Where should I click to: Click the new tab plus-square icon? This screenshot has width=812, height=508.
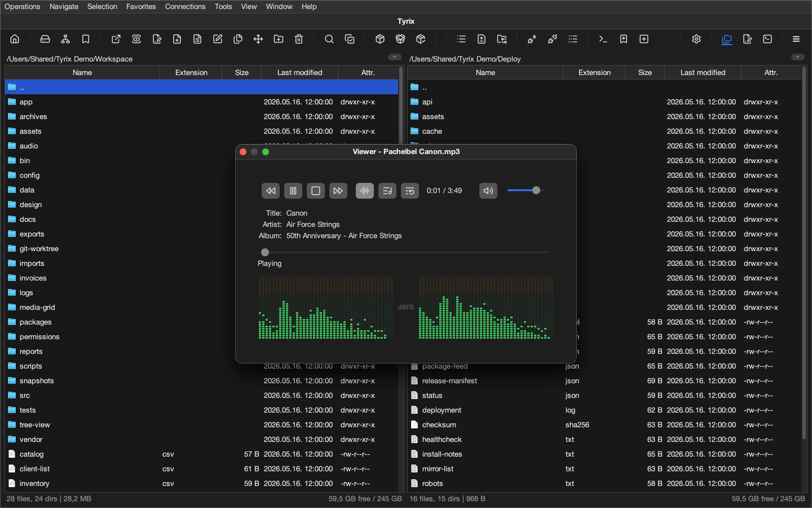pyautogui.click(x=644, y=39)
